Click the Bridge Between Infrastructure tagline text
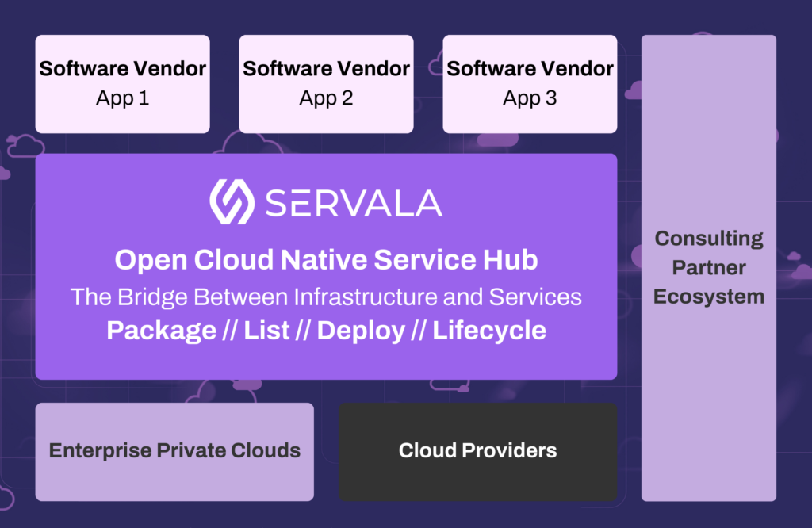Viewport: 812px width, 528px height. tap(326, 297)
